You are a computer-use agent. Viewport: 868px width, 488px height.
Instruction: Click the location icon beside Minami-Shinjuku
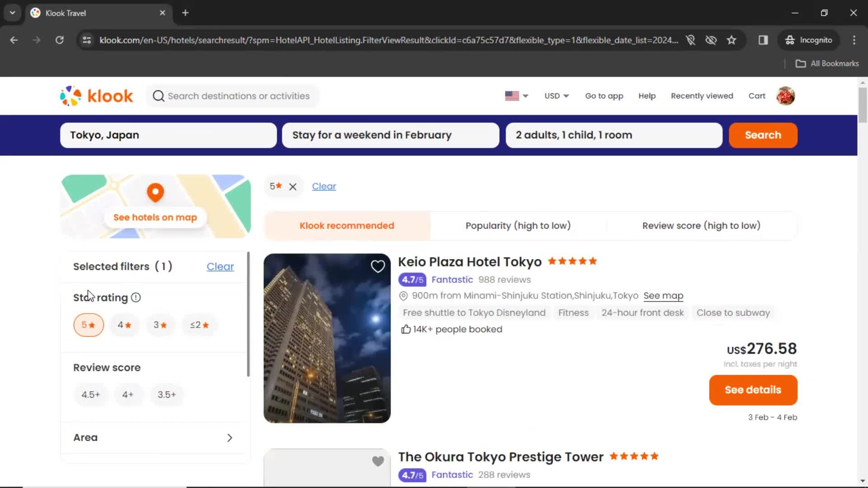pyautogui.click(x=403, y=296)
